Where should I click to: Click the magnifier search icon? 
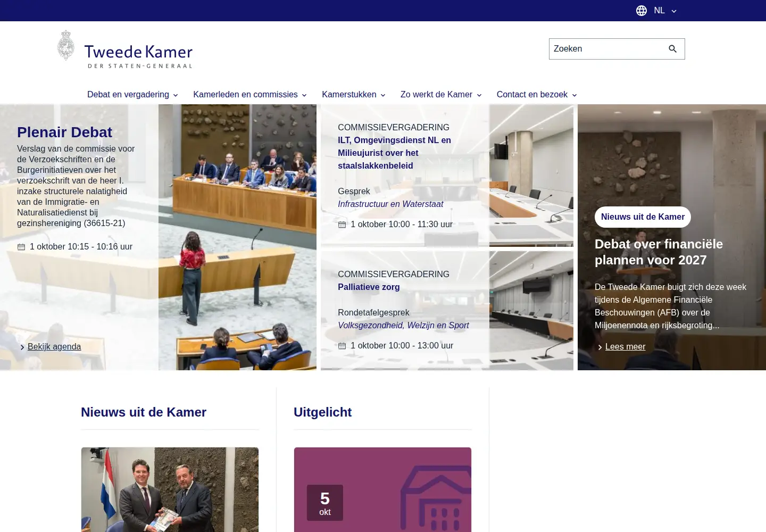[x=672, y=49]
